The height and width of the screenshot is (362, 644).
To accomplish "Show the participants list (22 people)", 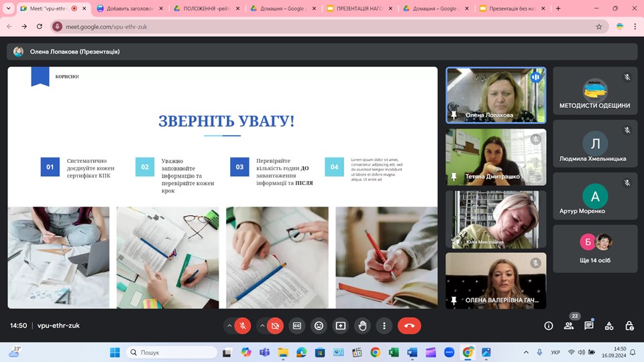I will [569, 326].
